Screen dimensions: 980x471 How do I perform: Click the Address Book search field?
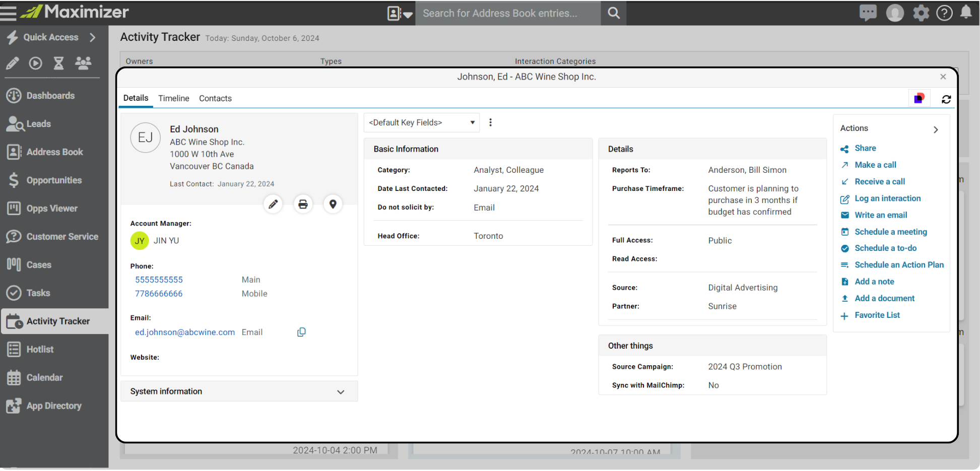coord(509,13)
